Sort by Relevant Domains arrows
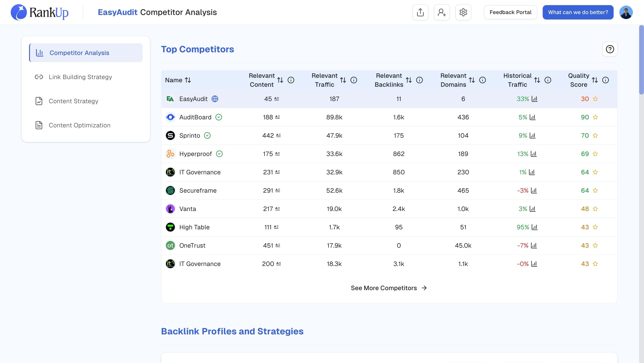Image resolution: width=644 pixels, height=363 pixels. point(472,80)
